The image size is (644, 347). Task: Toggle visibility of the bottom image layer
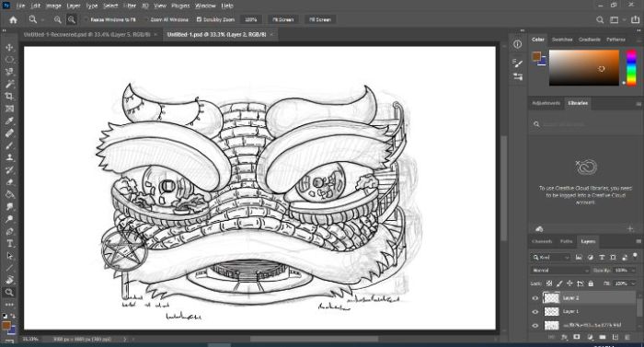[535, 325]
